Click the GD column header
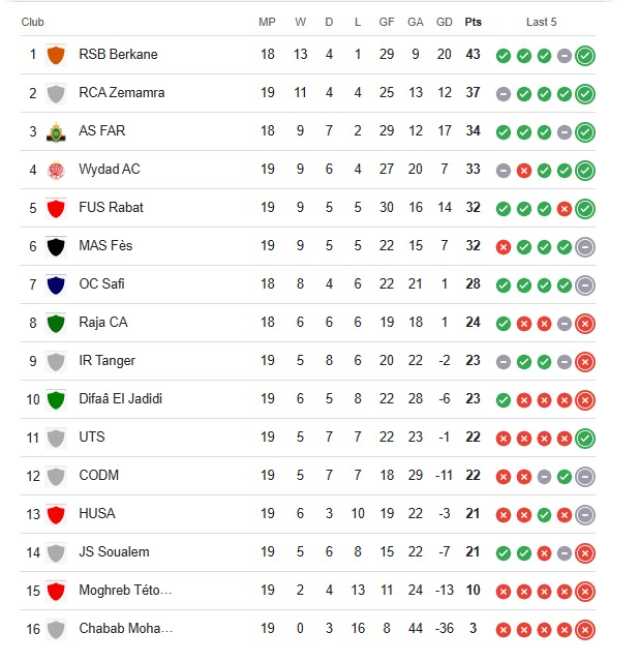 444,22
